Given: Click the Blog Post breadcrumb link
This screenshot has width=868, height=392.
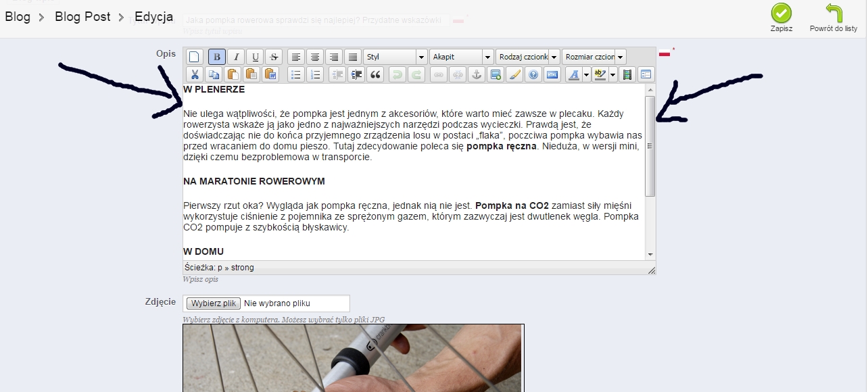Looking at the screenshot, I should point(82,17).
